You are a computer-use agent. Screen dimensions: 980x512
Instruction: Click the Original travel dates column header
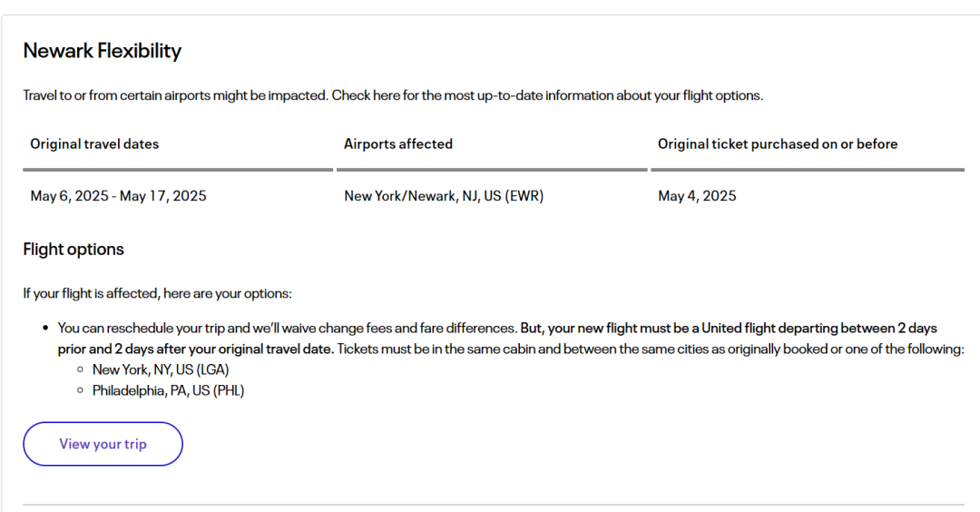tap(94, 143)
